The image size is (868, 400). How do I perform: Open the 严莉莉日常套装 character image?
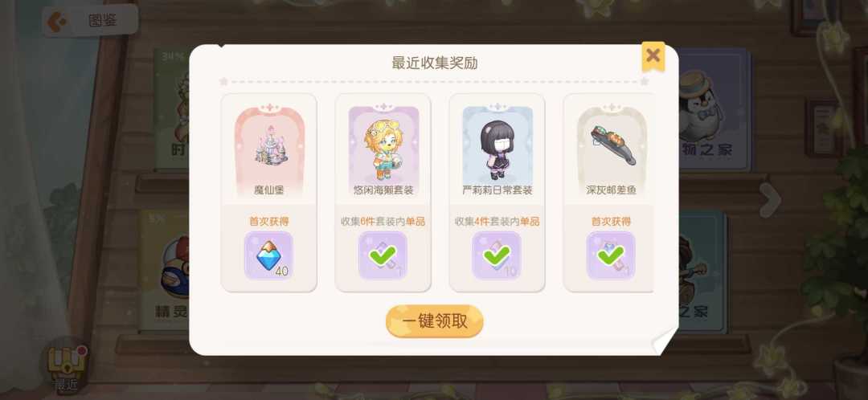click(497, 149)
